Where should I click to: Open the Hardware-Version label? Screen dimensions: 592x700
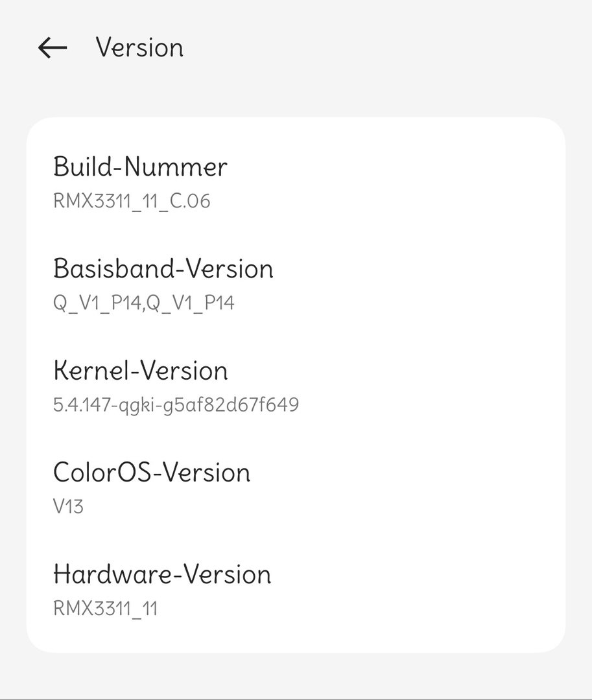coord(162,574)
